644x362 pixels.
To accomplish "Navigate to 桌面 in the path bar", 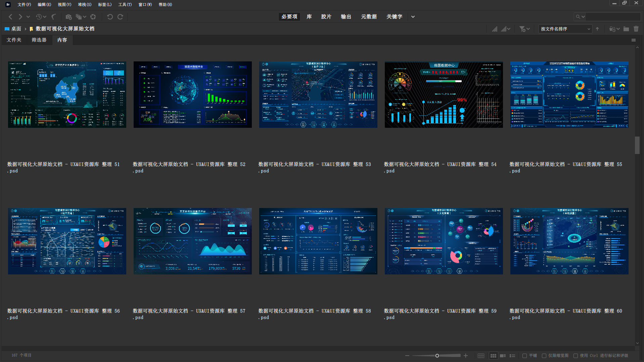I will pyautogui.click(x=16, y=29).
